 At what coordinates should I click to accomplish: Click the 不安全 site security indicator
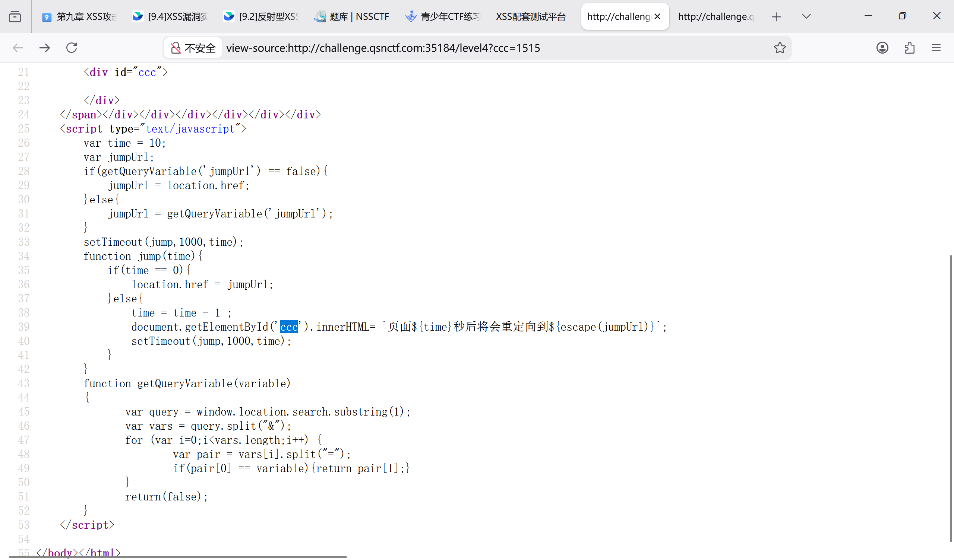193,48
